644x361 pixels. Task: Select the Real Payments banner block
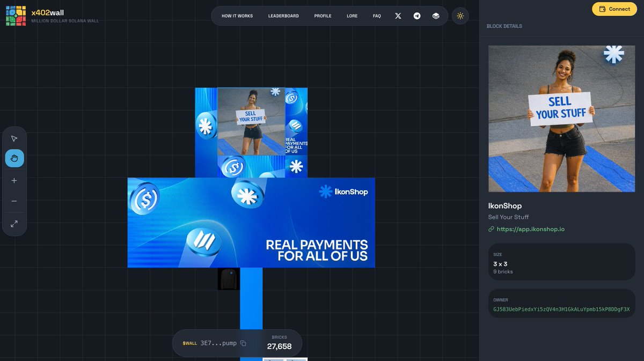point(251,223)
